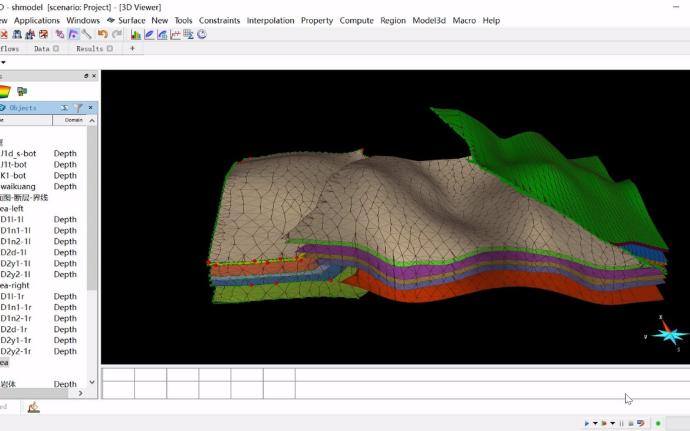The width and height of the screenshot is (690, 431).
Task: Click the wrench settings toolbar icon
Action: coord(87,34)
